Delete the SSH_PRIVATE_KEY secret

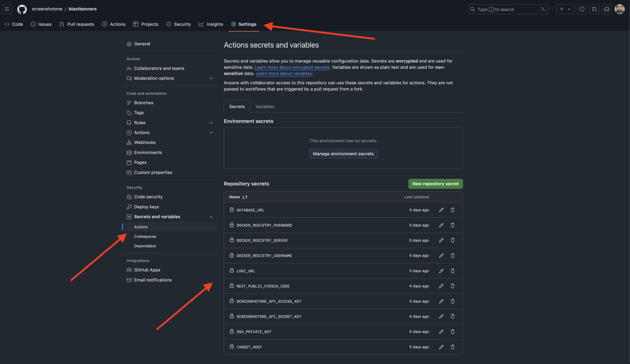(453, 332)
